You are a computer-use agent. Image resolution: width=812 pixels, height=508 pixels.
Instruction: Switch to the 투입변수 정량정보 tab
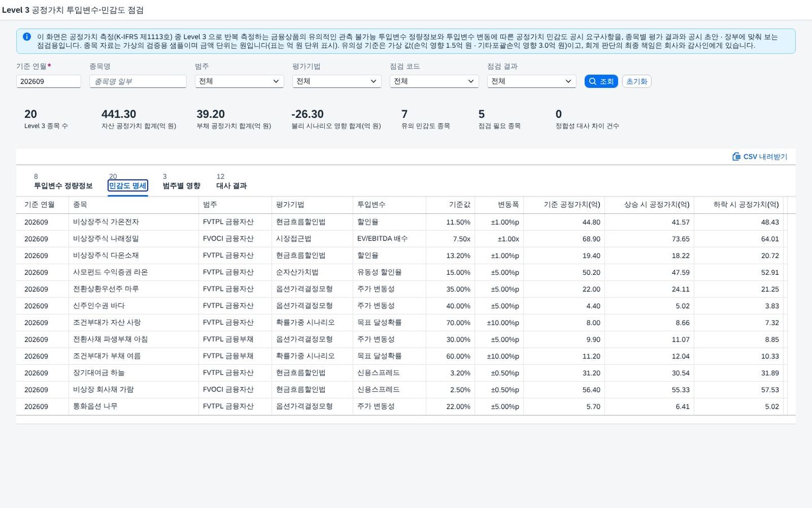point(63,186)
